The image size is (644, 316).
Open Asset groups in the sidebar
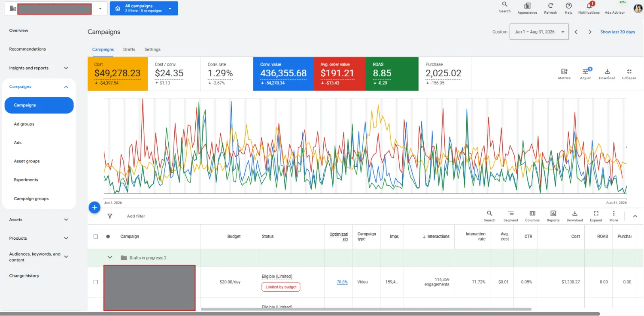27,161
